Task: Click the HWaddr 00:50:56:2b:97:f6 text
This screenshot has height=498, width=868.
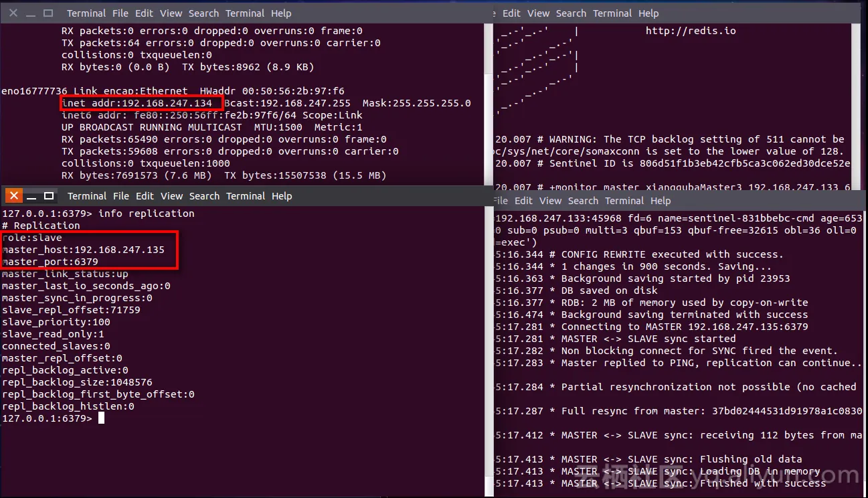Action: (272, 91)
